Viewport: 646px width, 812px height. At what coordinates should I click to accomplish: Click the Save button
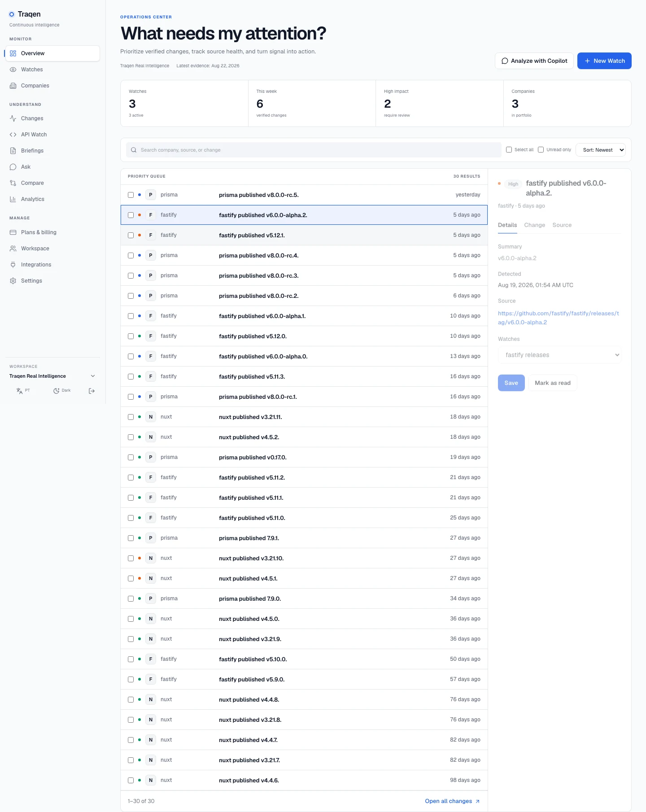(x=511, y=383)
